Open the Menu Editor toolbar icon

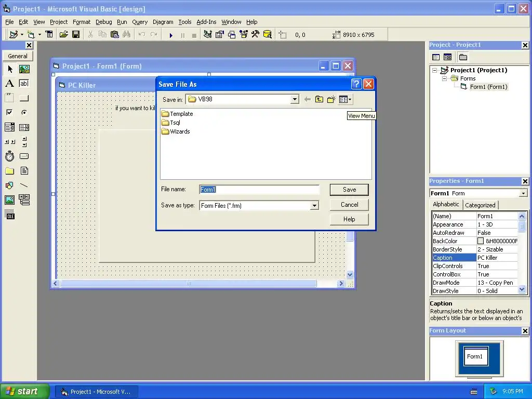pos(49,34)
